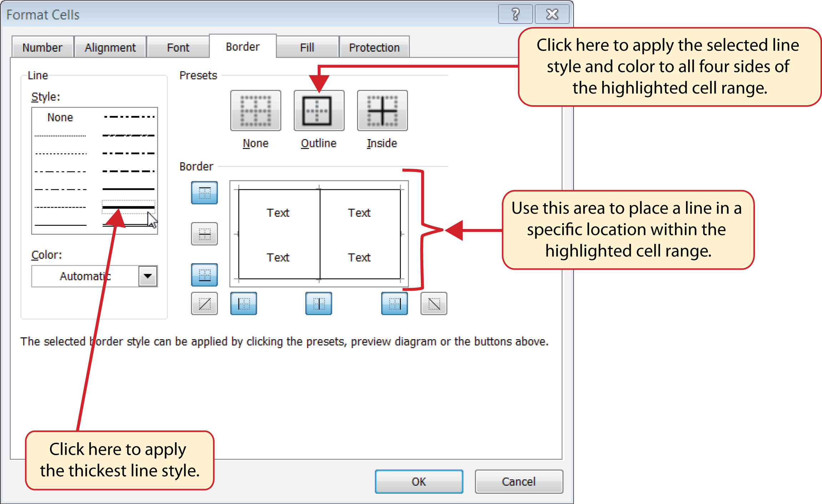Apply the None border preset
The width and height of the screenshot is (822, 504).
[x=256, y=111]
